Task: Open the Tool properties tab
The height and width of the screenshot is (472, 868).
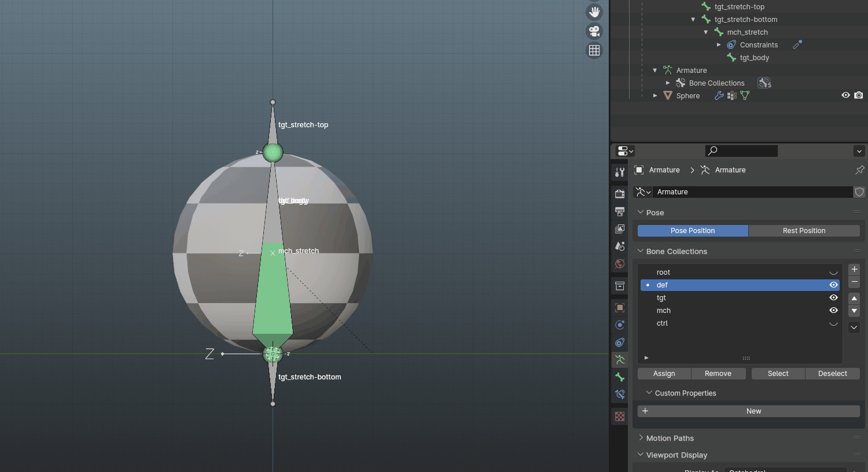Action: point(620,172)
